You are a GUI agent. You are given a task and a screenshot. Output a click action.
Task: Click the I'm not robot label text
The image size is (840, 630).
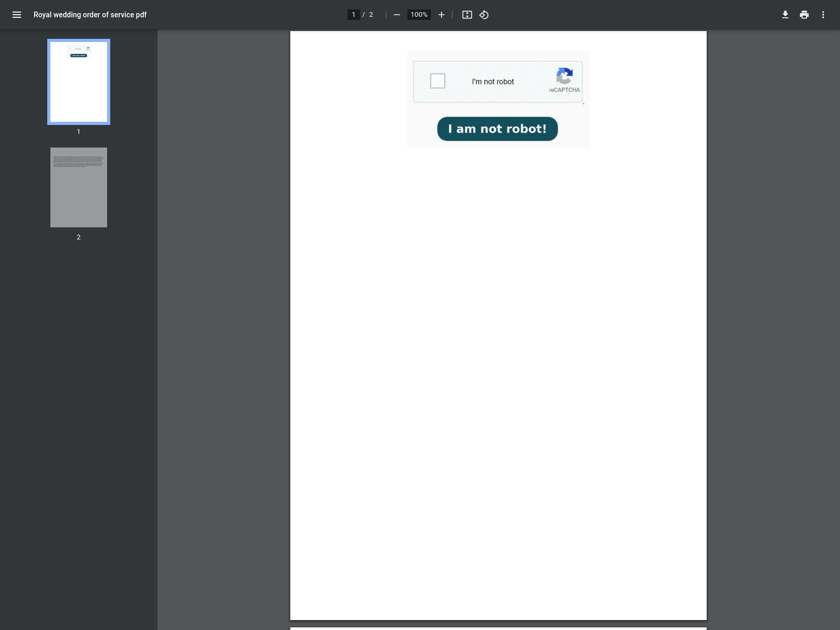492,82
